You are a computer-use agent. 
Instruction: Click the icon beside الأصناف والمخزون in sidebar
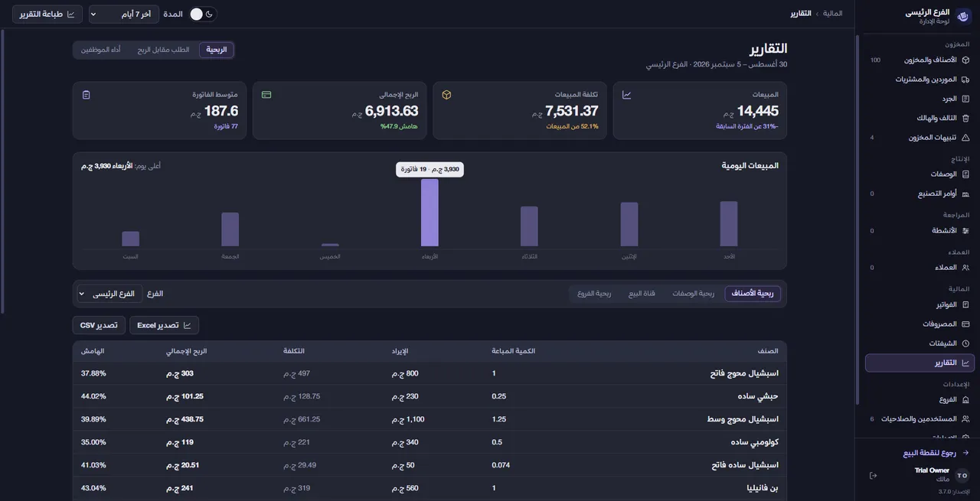[x=965, y=60]
